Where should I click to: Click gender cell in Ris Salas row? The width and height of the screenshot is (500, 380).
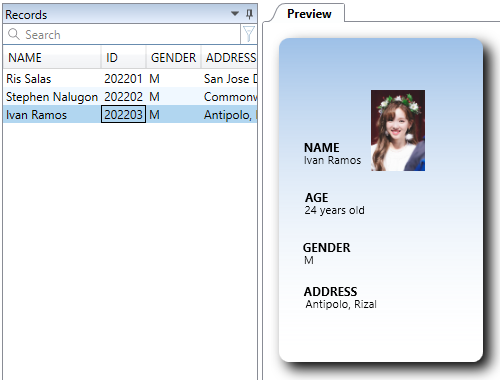point(173,79)
